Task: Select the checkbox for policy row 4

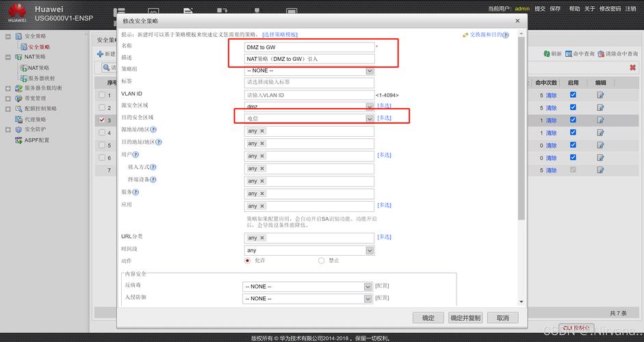Action: pyautogui.click(x=102, y=132)
